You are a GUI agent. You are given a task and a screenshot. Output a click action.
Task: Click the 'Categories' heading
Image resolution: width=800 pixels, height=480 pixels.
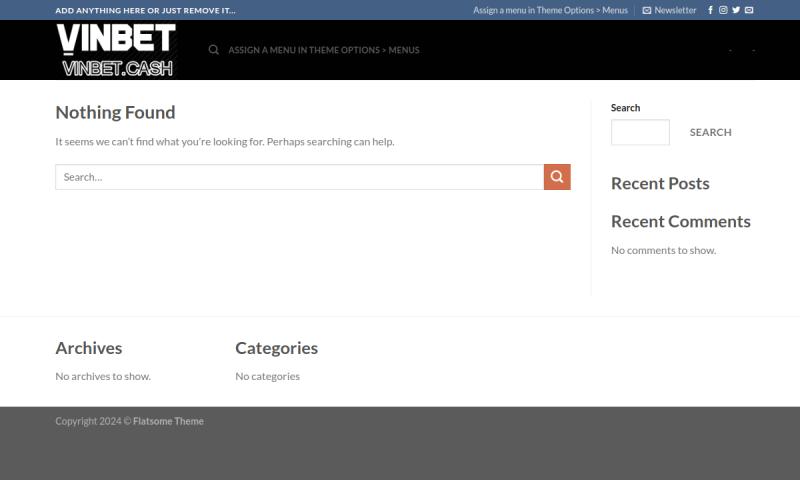[277, 348]
